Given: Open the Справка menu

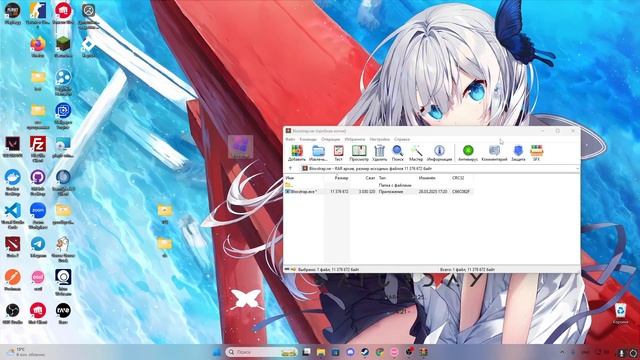Looking at the screenshot, I should pos(402,139).
